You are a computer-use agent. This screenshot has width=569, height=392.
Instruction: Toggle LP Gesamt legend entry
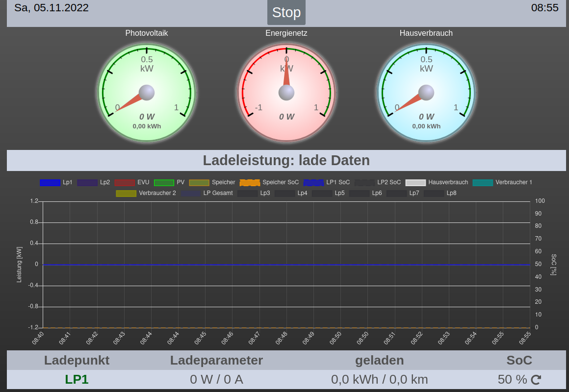tap(207, 193)
